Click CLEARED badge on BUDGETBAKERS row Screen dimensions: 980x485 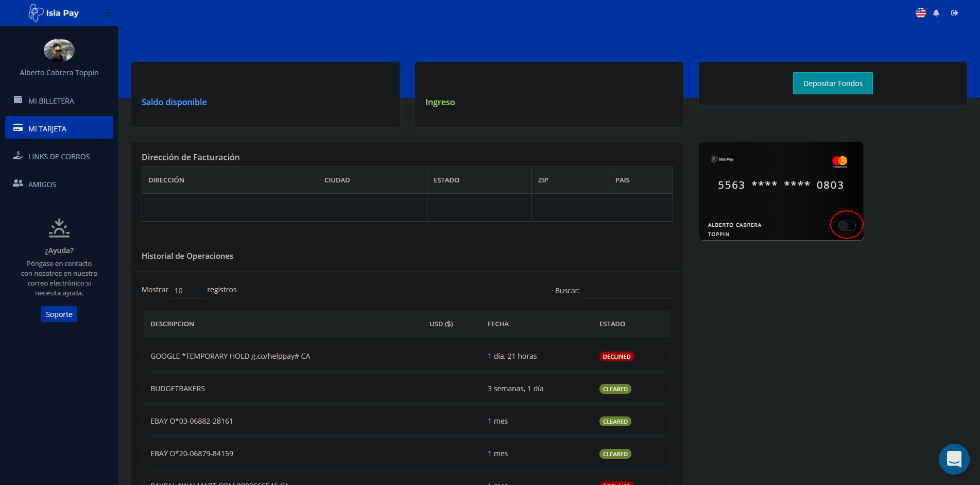click(615, 389)
